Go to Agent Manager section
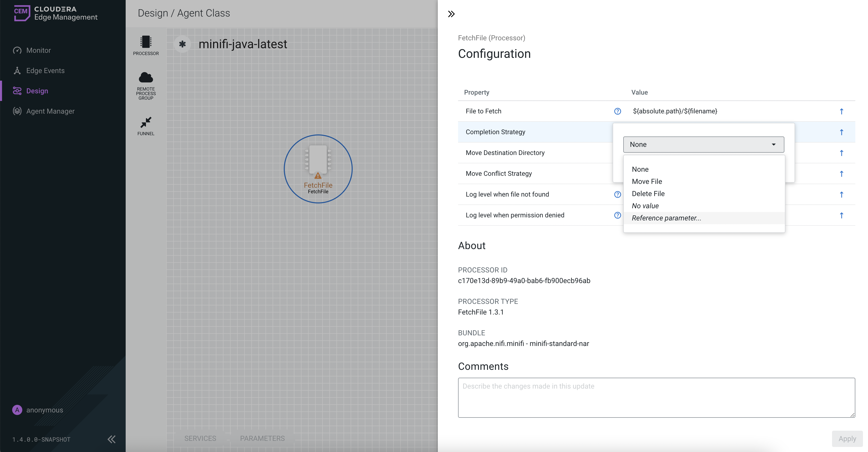Screen dimensions: 868x452 50,111
